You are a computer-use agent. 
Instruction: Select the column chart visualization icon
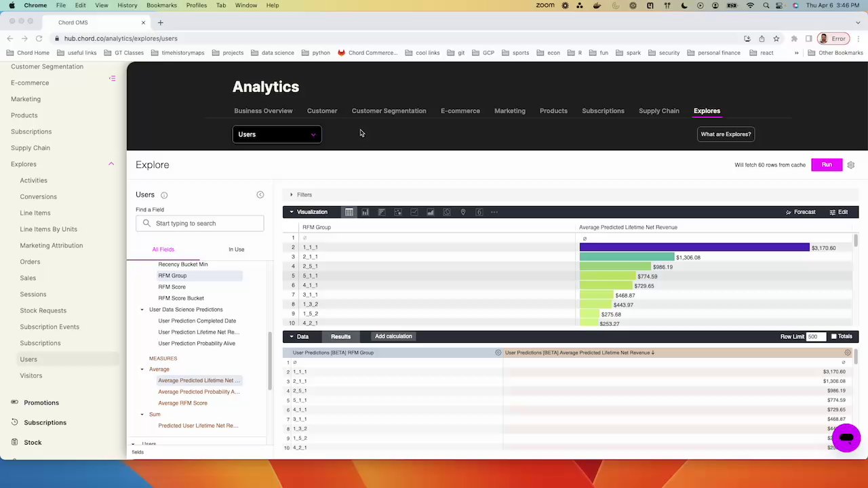[365, 212]
